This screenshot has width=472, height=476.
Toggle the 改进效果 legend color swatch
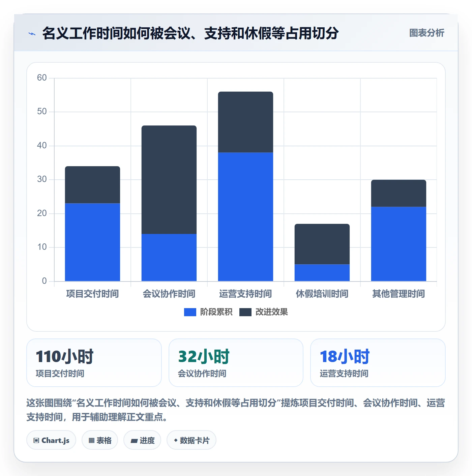point(245,312)
